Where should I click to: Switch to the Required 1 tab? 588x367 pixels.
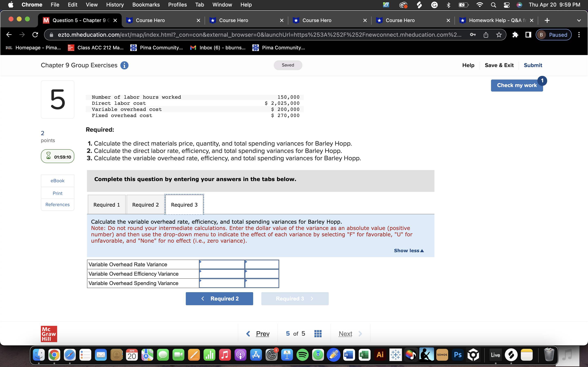(x=107, y=205)
